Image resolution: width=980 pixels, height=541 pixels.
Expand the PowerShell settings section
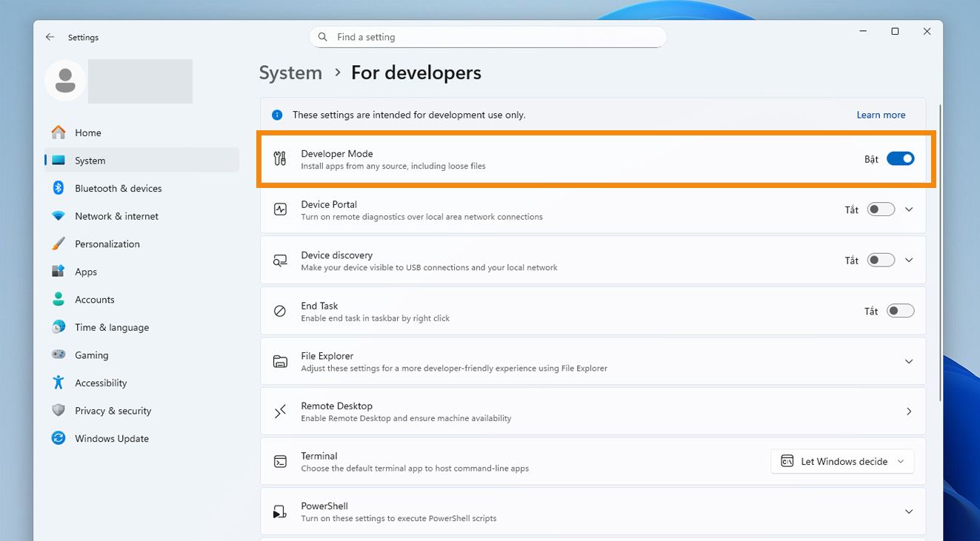[x=909, y=511]
